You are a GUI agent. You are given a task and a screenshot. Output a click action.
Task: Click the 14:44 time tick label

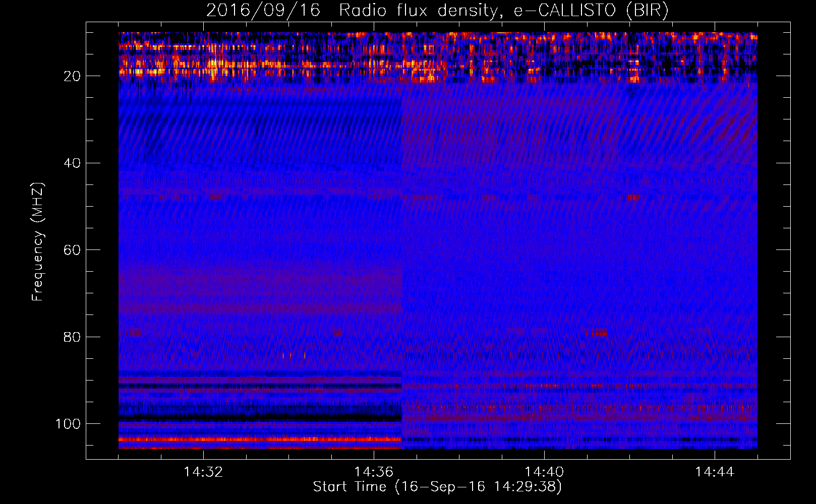pyautogui.click(x=715, y=472)
